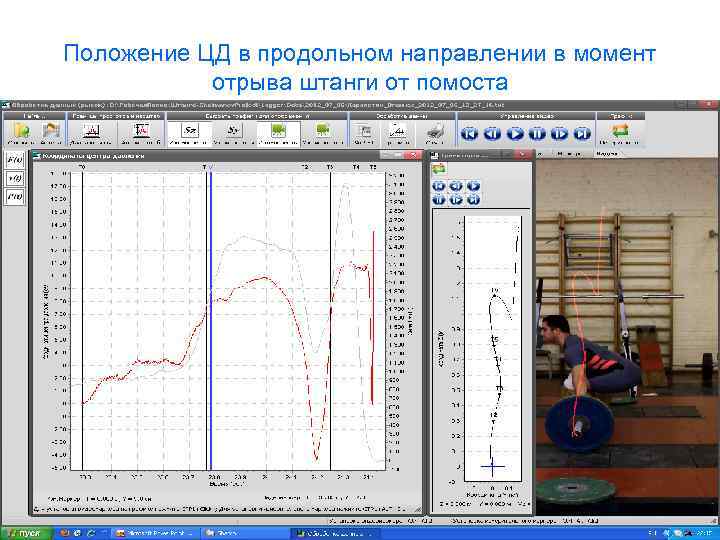Click the second folder icon in the file group
The height and width of the screenshot is (540, 720).
point(51,131)
